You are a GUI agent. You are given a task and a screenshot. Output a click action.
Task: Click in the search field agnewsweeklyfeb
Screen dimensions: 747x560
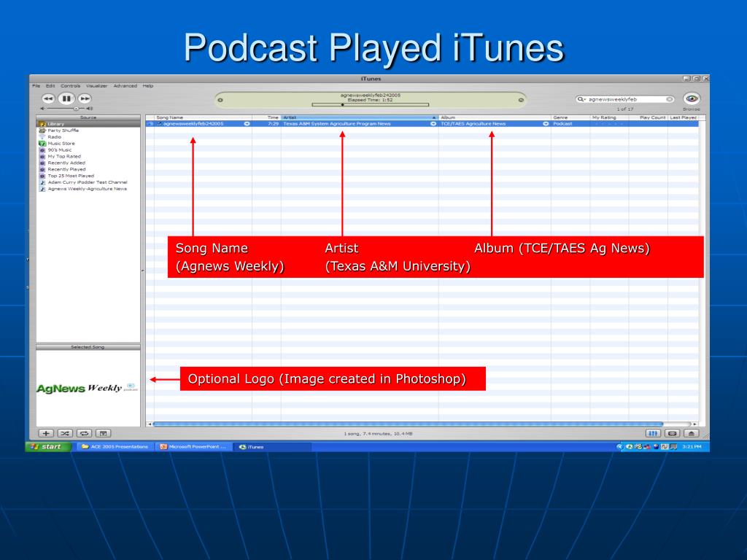point(626,99)
